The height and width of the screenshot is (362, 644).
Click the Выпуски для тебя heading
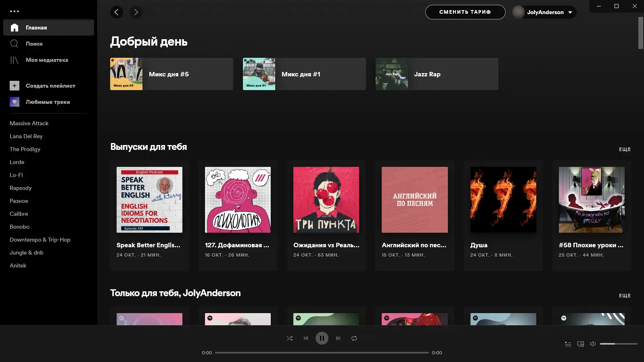[x=148, y=147]
